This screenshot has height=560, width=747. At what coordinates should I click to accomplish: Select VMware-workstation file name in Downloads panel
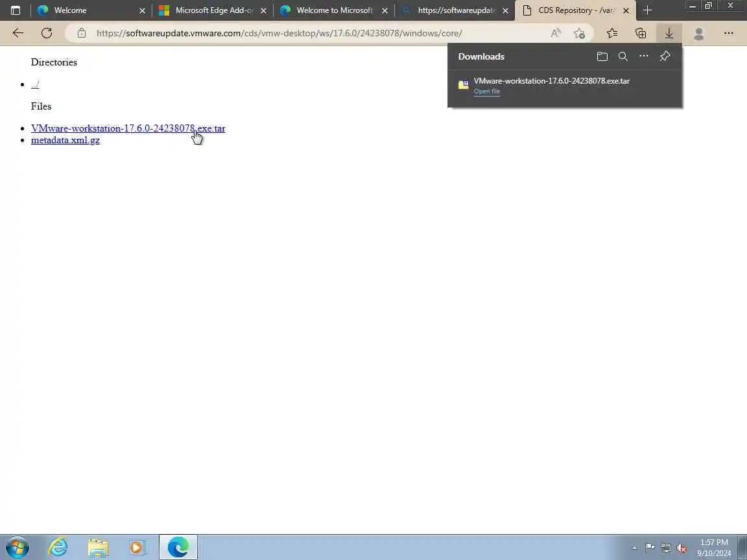(x=551, y=81)
